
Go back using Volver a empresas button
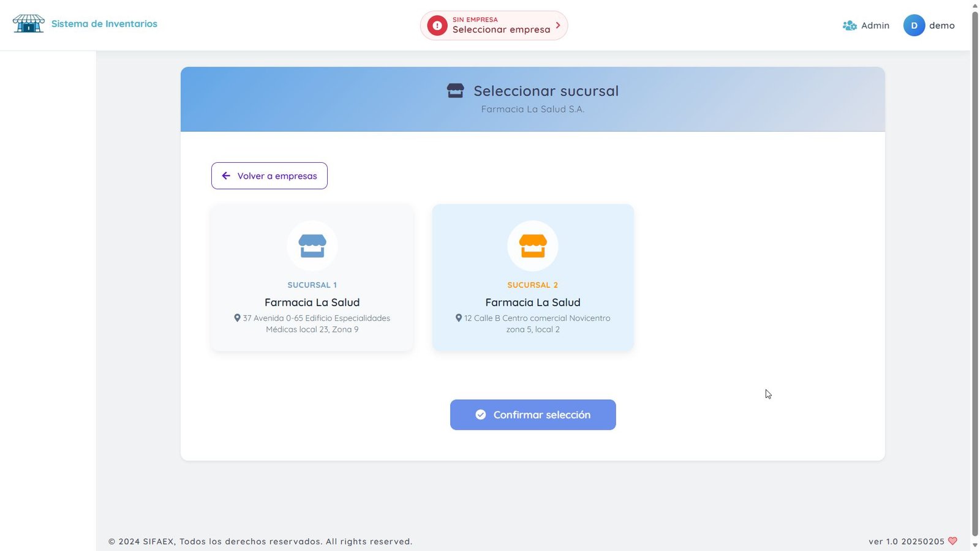click(x=269, y=176)
